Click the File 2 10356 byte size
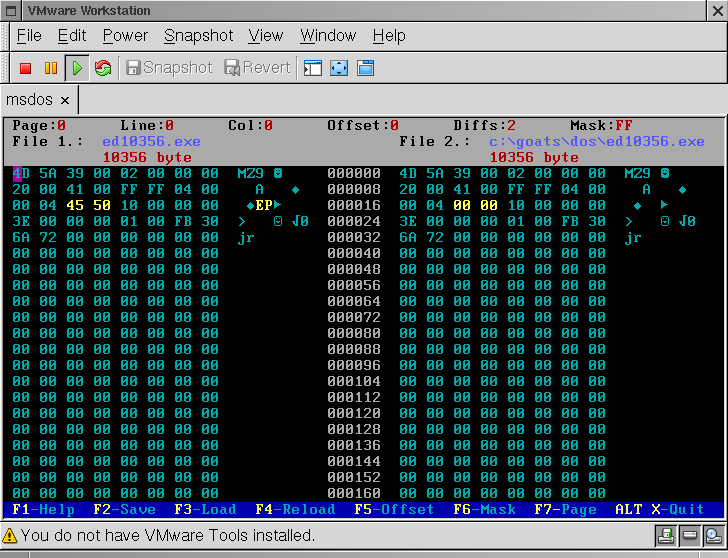Image resolution: width=728 pixels, height=558 pixels. pos(534,158)
